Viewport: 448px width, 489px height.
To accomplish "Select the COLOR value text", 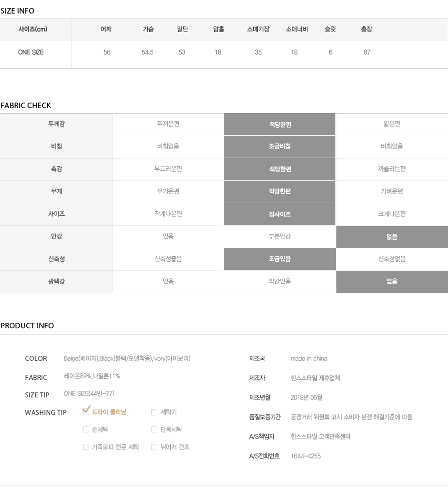I will (127, 359).
